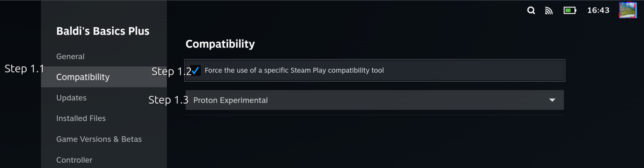The width and height of the screenshot is (644, 168).
Task: Click the battery indicator icon
Action: [x=569, y=11]
